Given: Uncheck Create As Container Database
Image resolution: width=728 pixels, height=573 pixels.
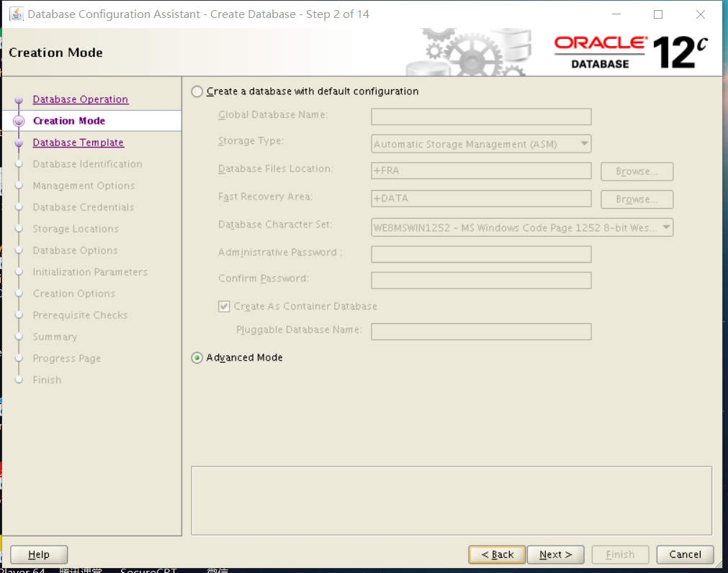Looking at the screenshot, I should click(224, 306).
